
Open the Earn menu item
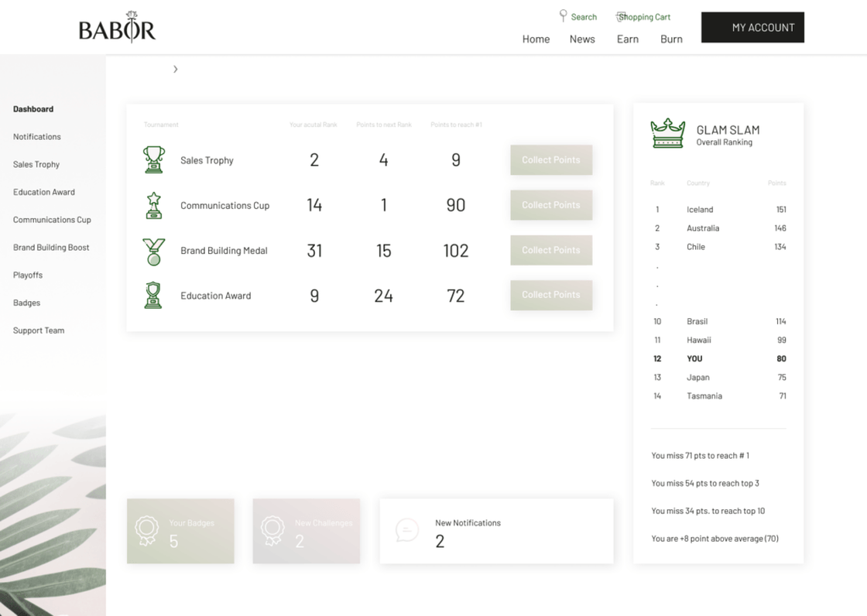click(628, 39)
